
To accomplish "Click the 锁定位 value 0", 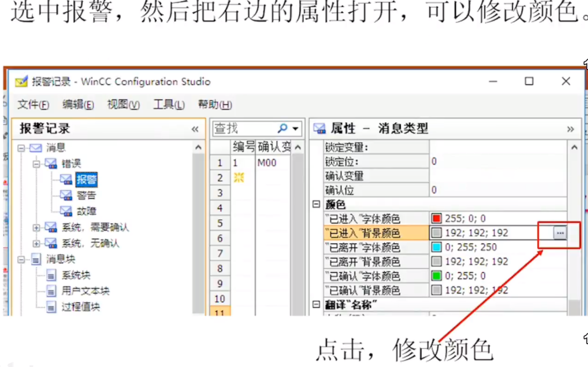I will click(434, 161).
